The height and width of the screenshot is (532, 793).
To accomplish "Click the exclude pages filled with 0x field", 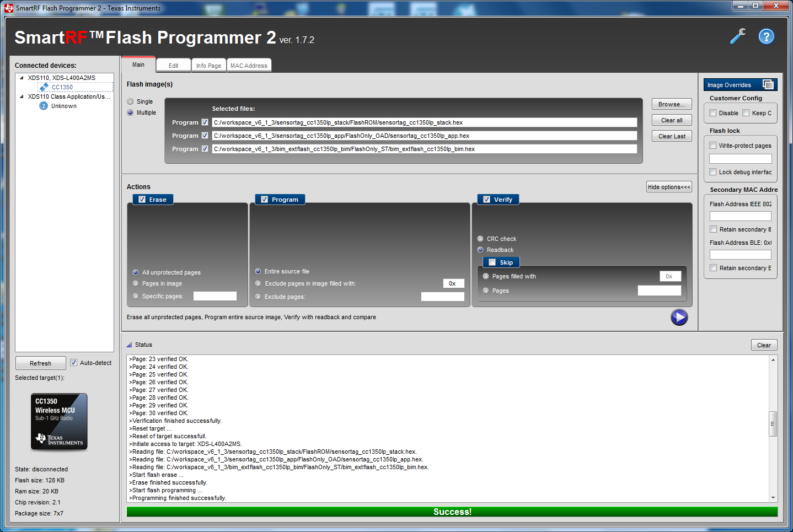I will 454,283.
